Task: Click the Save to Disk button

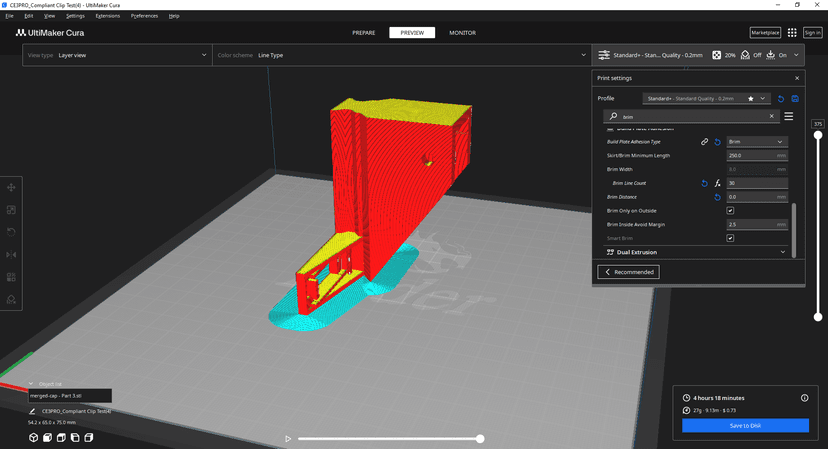Action: coord(745,426)
